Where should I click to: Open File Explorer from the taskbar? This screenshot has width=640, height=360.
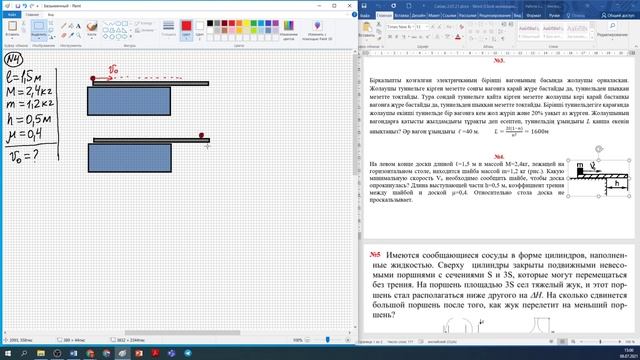point(41,353)
